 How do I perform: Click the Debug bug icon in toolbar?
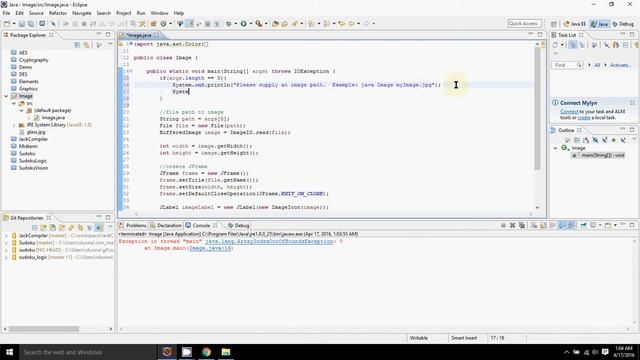(229, 24)
